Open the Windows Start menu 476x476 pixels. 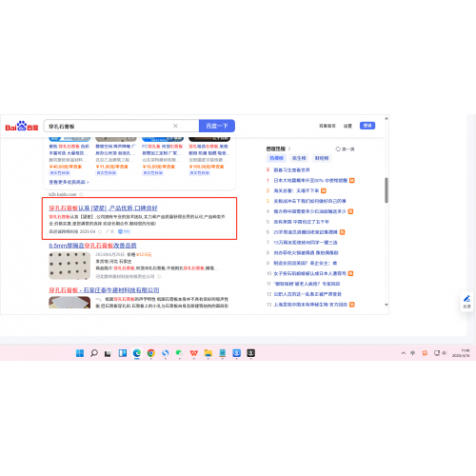80,353
